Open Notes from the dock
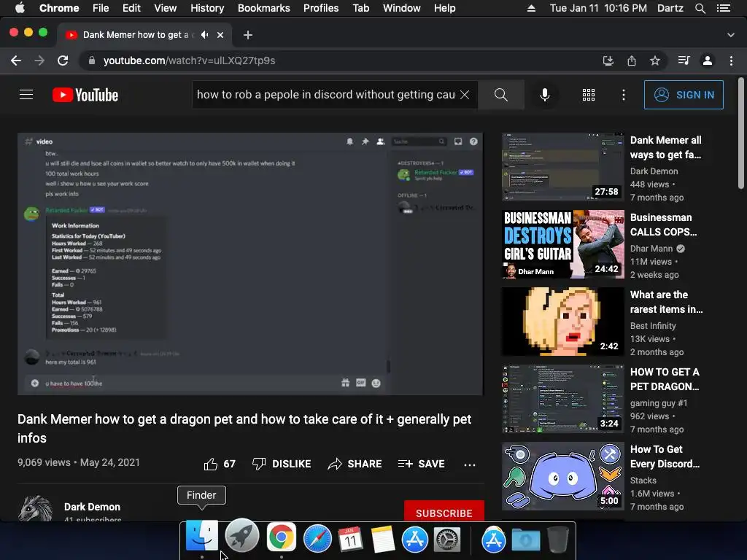 (x=382, y=539)
